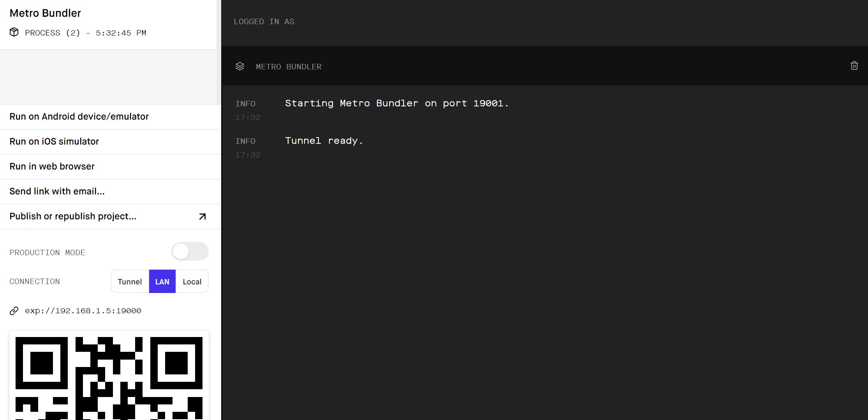868x420 pixels.
Task: Click the package icon next to PROCESS
Action: tap(14, 32)
